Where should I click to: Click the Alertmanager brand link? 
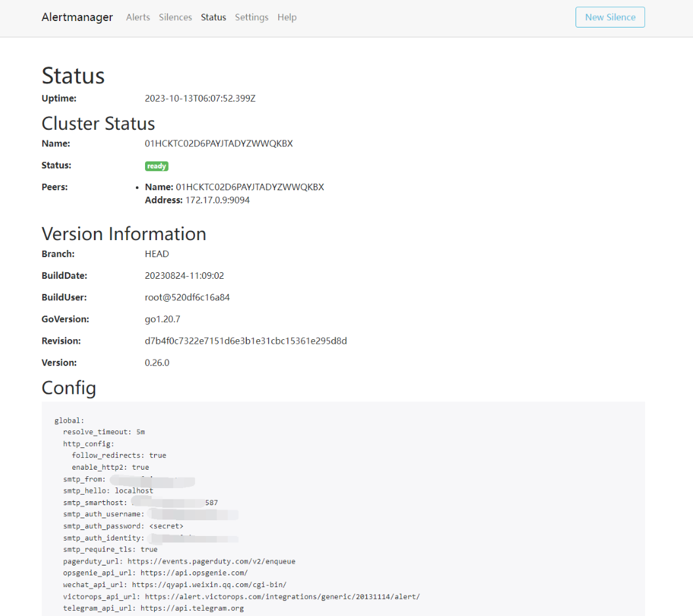(77, 17)
